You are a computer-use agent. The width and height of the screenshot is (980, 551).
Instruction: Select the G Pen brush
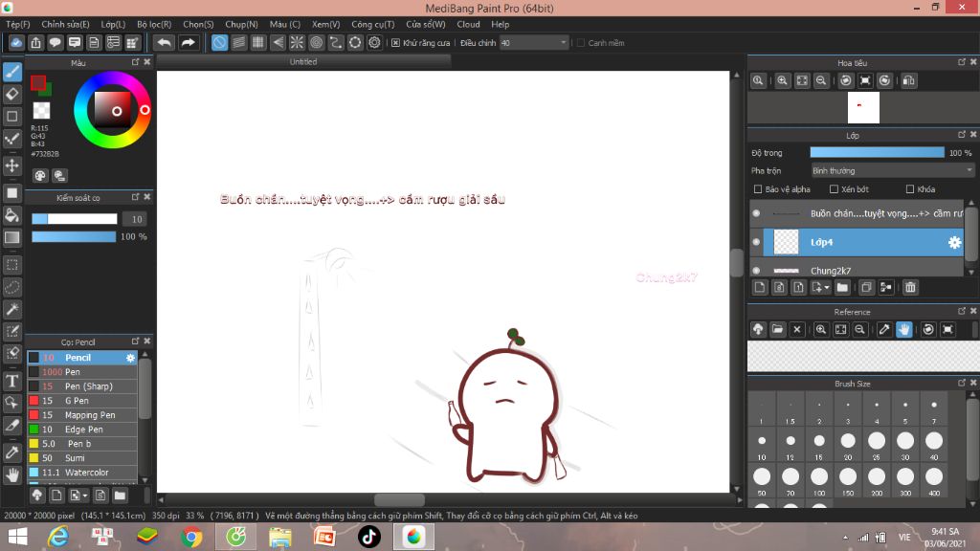[82, 401]
